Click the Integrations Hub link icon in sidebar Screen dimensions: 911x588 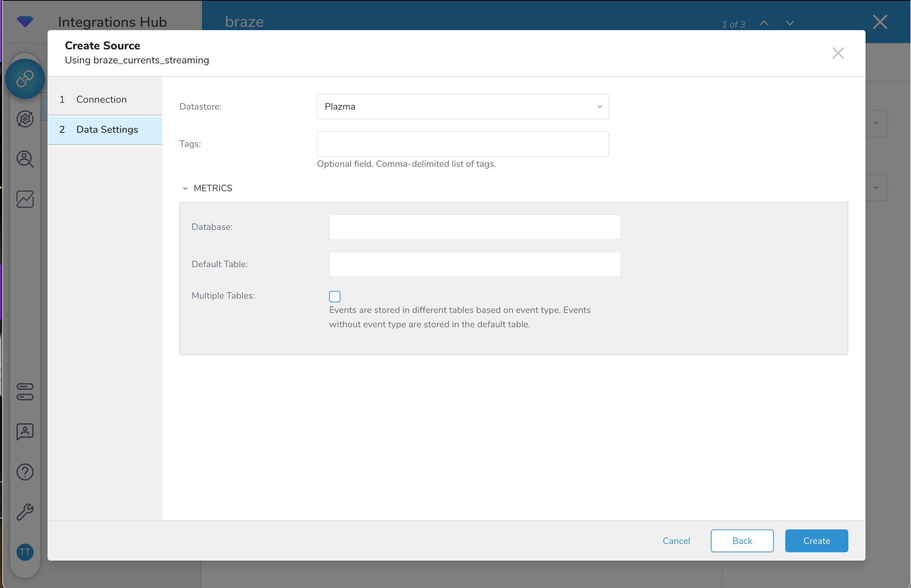pos(25,79)
